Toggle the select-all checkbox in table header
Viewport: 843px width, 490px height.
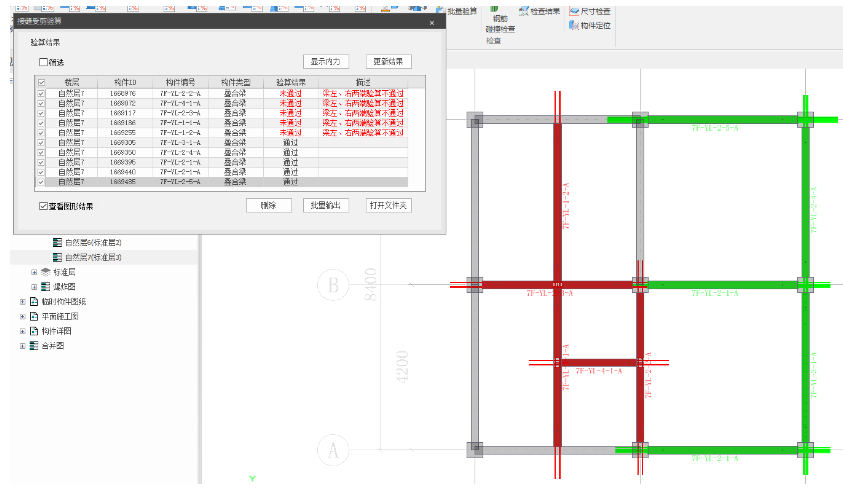point(41,82)
